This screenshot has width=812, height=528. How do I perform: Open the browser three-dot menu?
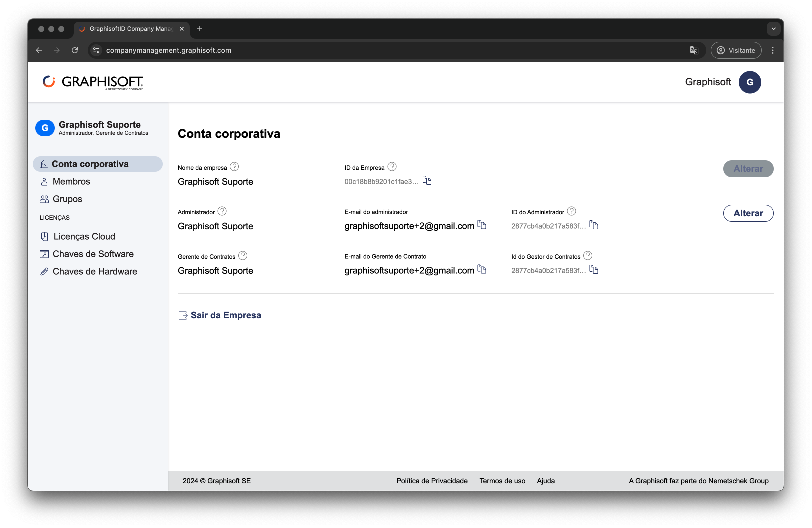[x=773, y=50]
